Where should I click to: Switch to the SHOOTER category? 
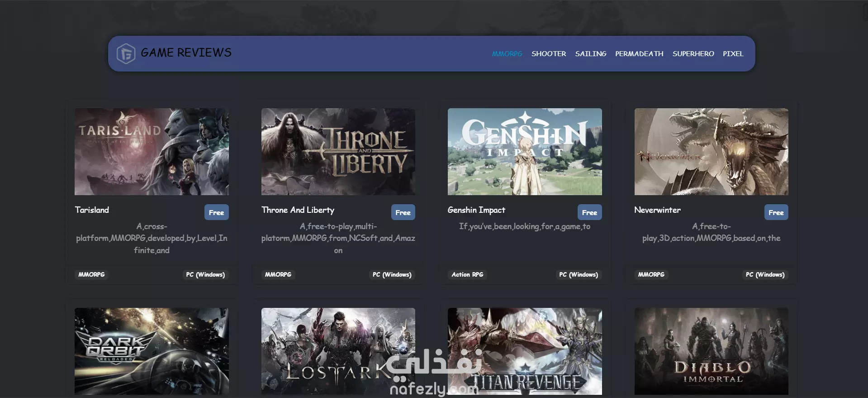[x=549, y=54]
